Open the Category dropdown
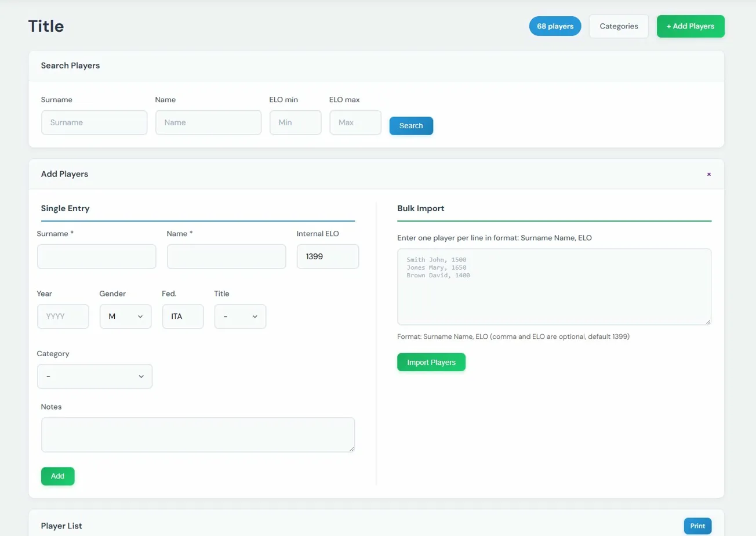 click(94, 376)
